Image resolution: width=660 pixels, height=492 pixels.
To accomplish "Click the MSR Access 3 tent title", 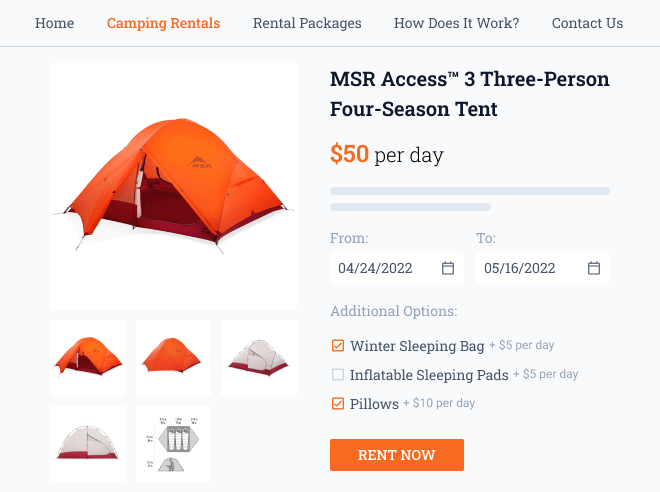I will [x=469, y=94].
